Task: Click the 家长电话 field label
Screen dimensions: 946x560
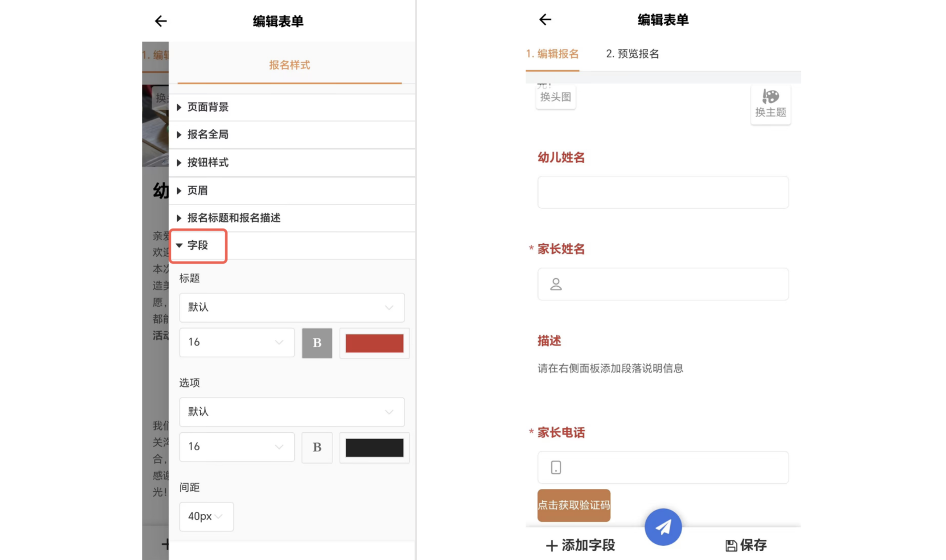Action: (x=561, y=432)
